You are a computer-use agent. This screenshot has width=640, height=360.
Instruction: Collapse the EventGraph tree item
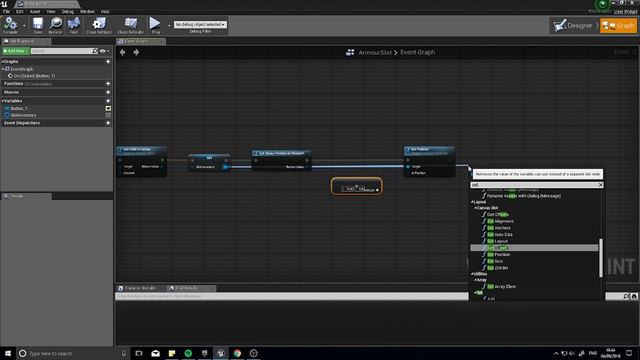(x=3, y=69)
